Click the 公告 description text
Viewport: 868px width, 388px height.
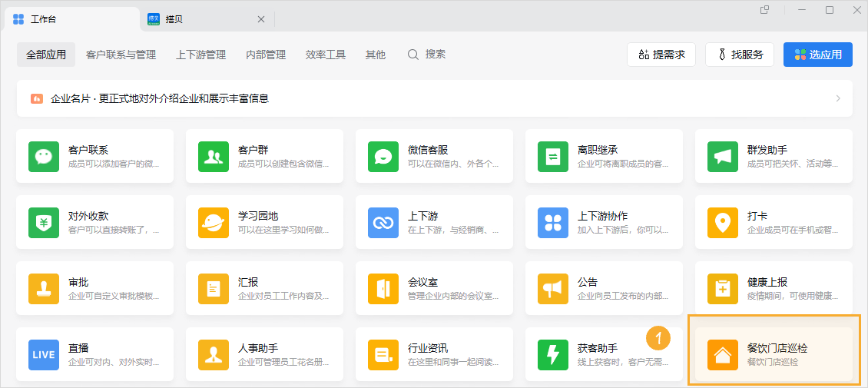623,296
